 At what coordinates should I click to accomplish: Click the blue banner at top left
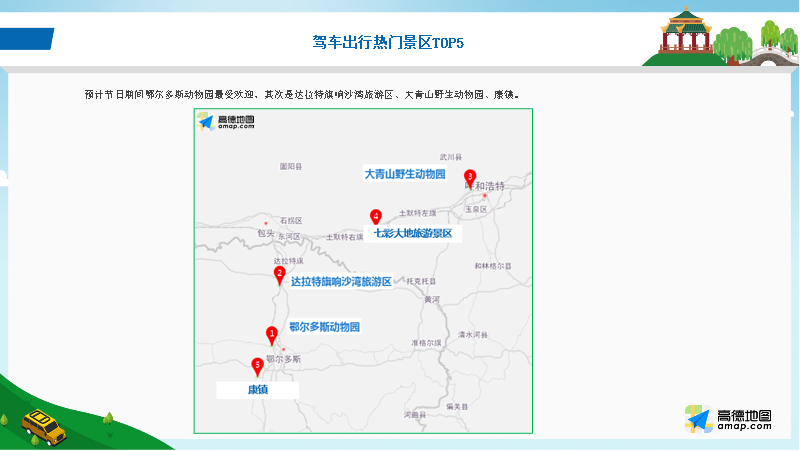(x=26, y=39)
